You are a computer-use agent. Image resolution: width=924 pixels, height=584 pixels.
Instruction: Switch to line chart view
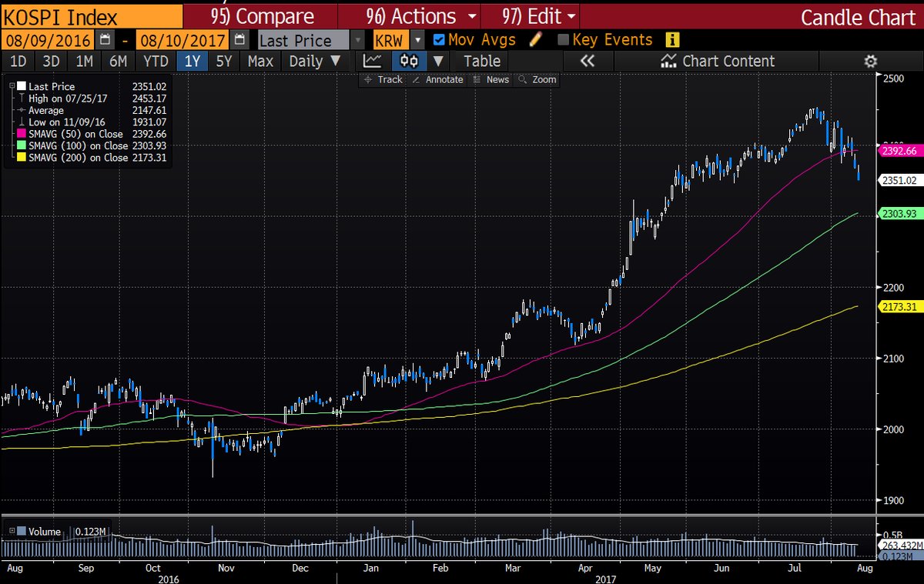(373, 62)
